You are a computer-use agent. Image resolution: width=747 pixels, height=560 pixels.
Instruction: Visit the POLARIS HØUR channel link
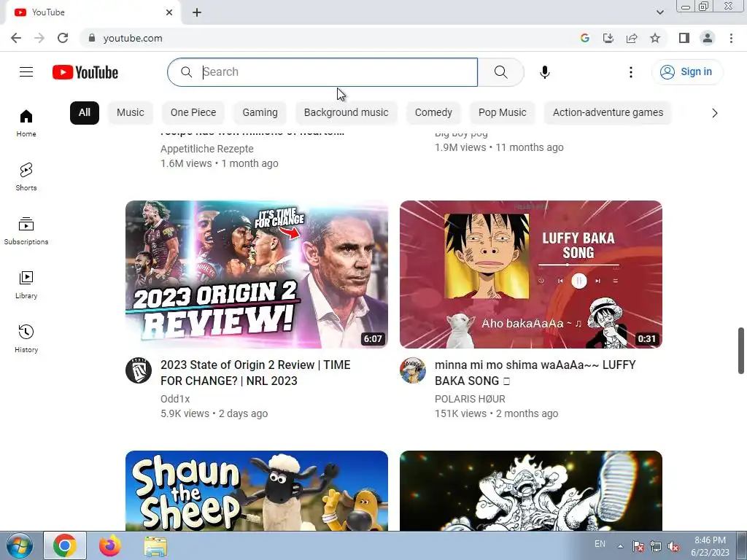click(x=470, y=399)
